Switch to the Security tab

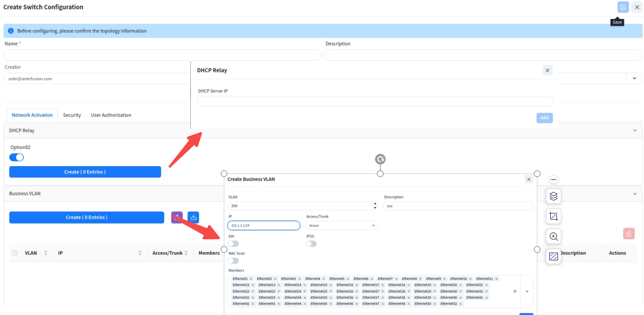(x=72, y=115)
